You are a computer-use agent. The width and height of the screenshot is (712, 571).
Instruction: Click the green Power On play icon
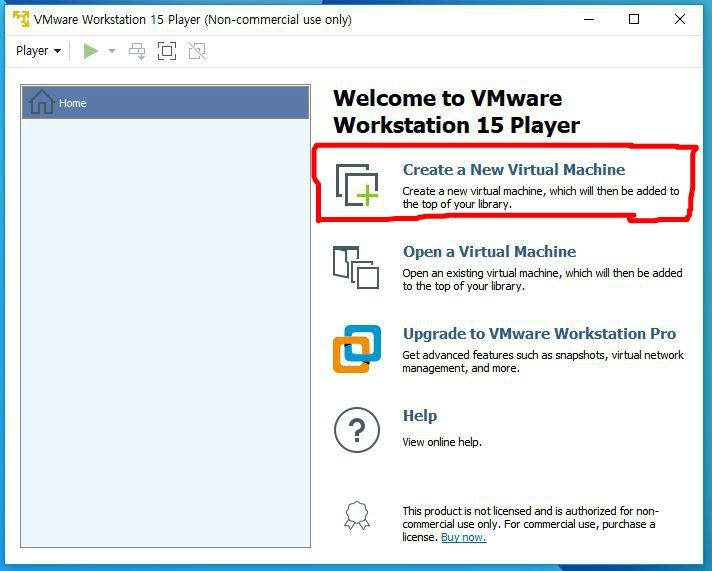pyautogui.click(x=91, y=51)
